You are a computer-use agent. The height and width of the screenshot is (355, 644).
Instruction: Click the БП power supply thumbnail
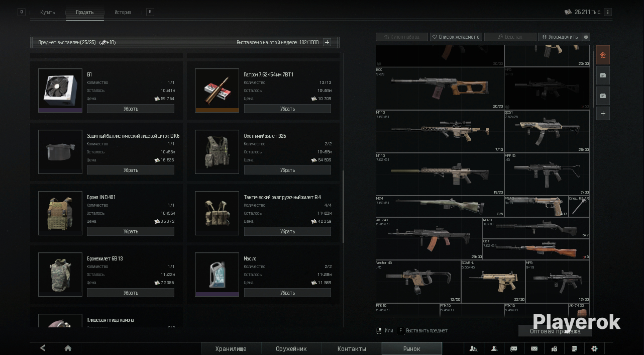(60, 91)
